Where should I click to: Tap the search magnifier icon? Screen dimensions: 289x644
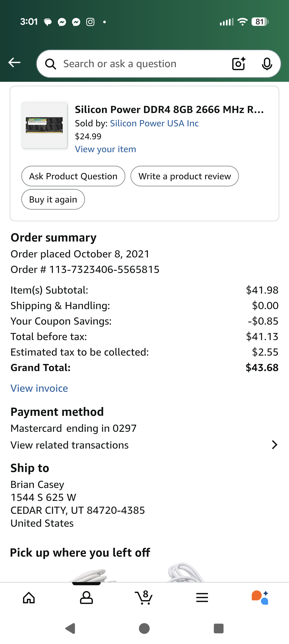(x=51, y=64)
